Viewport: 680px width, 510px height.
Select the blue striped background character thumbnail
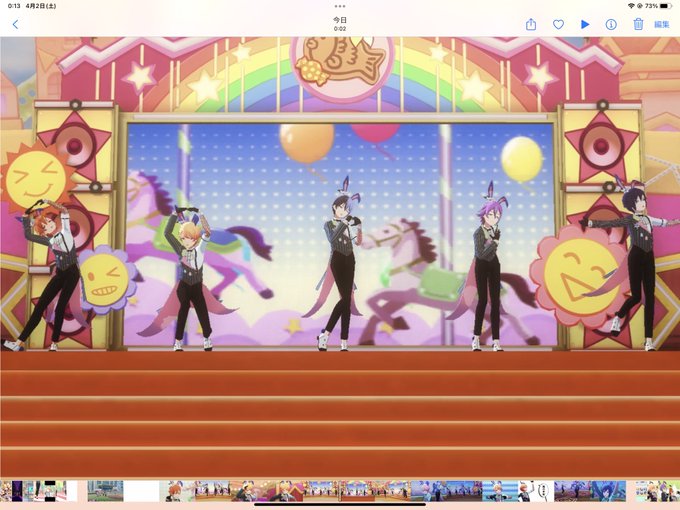[x=500, y=491]
